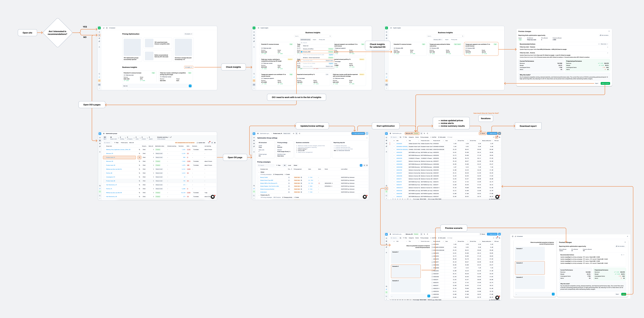Tick the checkbox for Makeup_Face_Applicator_Access._Other, DE

coord(104,150)
